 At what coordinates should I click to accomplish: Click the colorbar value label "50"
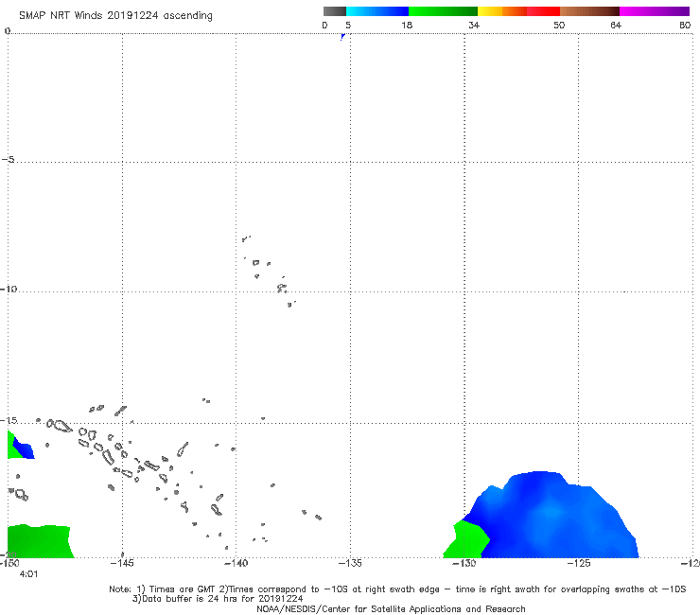tap(559, 25)
